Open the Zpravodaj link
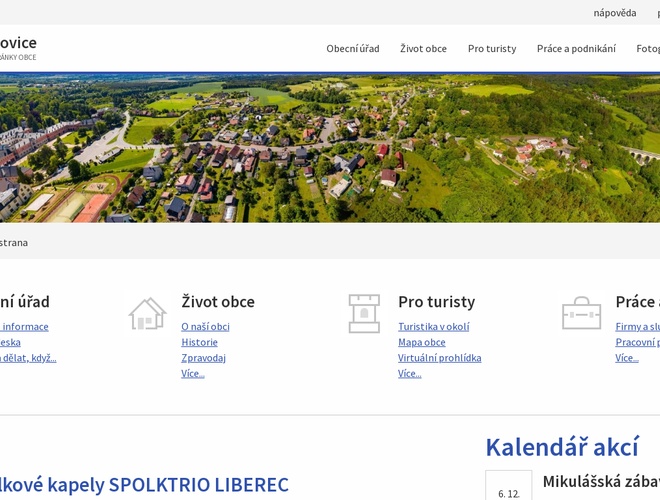 203,358
